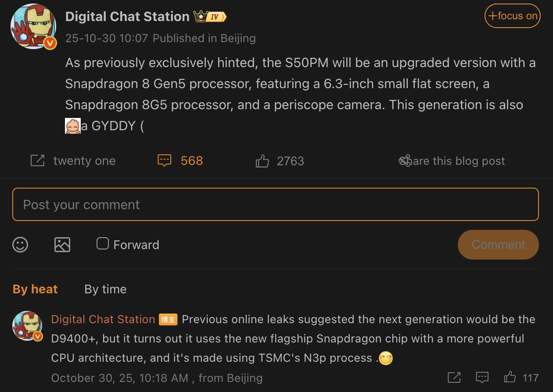This screenshot has height=392, width=553.
Task: Like the first comment with thumbs-up
Action: tap(510, 378)
